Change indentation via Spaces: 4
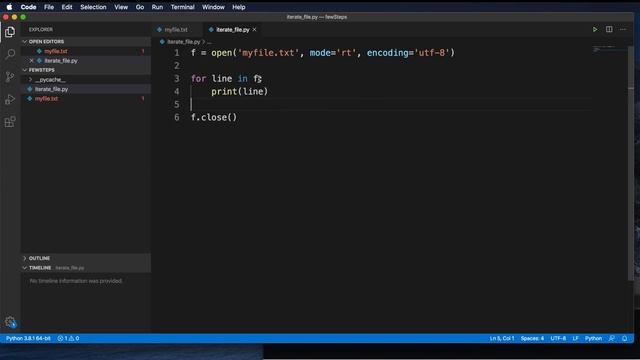This screenshot has width=640, height=360. tap(532, 338)
